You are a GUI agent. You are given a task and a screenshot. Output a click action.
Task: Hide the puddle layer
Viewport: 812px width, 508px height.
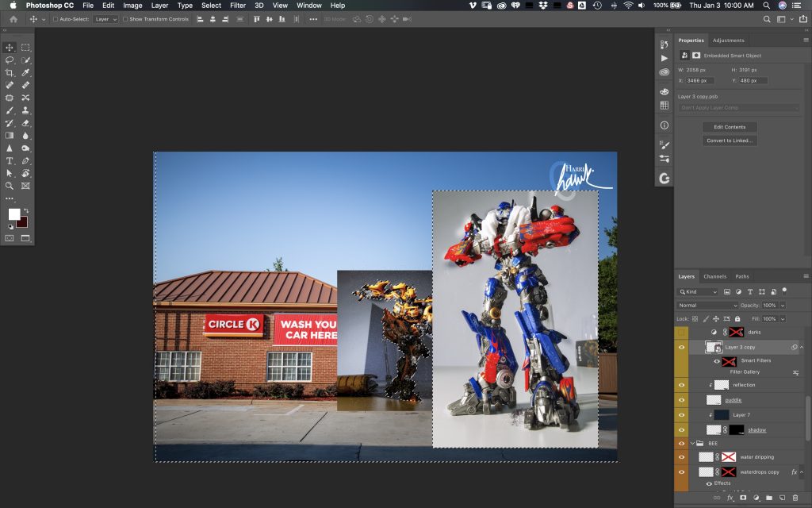[x=681, y=400]
